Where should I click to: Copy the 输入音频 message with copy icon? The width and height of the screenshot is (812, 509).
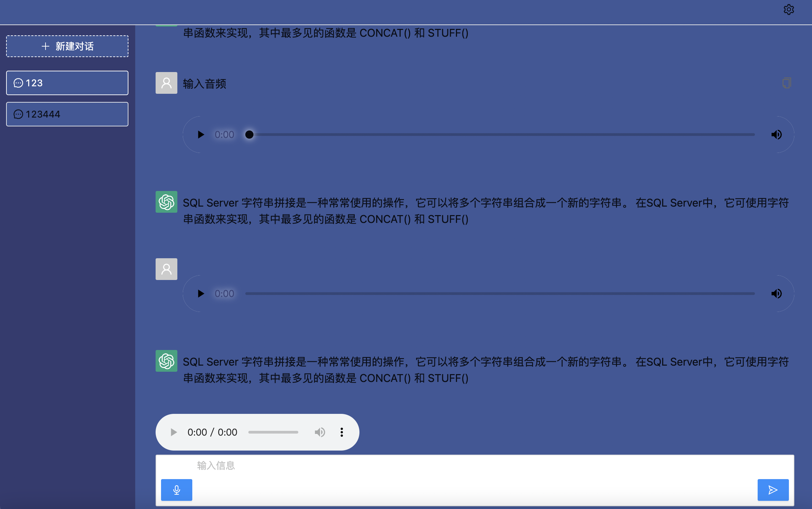tap(787, 83)
